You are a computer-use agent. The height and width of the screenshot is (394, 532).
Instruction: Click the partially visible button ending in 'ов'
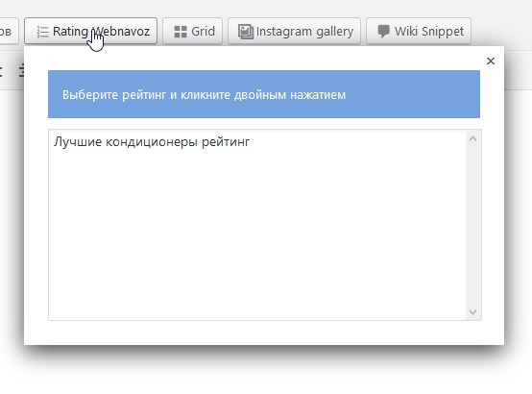pos(9,32)
